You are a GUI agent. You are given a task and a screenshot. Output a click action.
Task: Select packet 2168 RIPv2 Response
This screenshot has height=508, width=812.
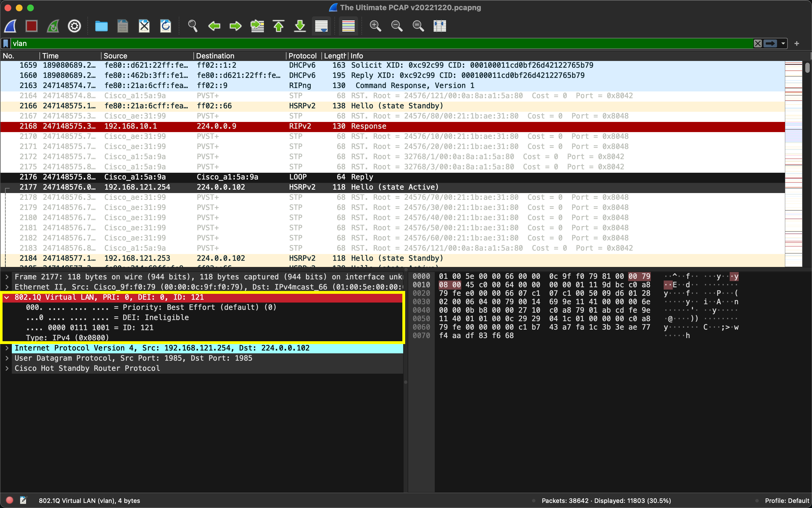(392, 126)
